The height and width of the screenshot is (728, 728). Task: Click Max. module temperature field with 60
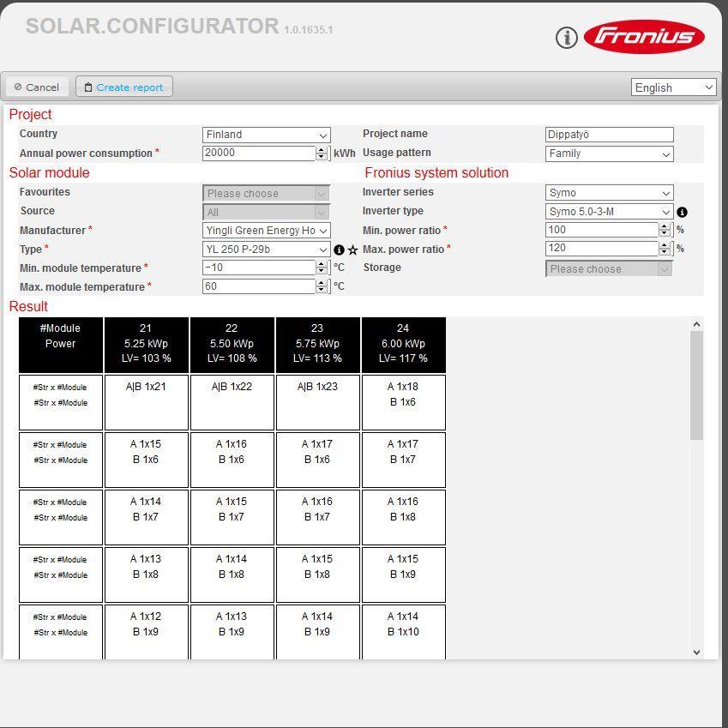(x=259, y=286)
